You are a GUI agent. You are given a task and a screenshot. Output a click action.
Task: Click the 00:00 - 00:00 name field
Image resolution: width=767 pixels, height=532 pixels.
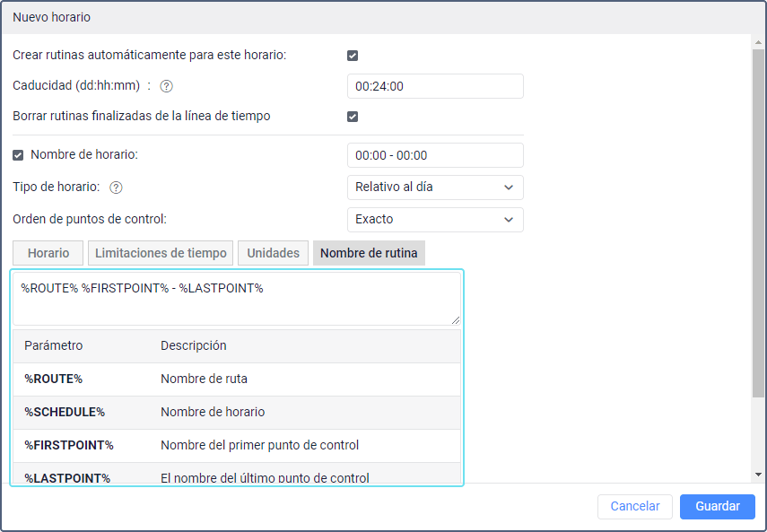point(435,155)
